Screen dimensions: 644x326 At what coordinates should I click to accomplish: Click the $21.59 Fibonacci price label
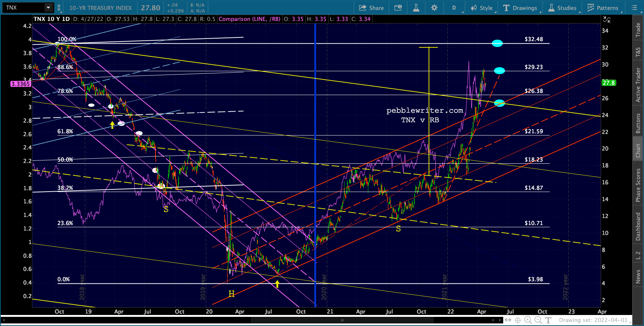coord(534,131)
